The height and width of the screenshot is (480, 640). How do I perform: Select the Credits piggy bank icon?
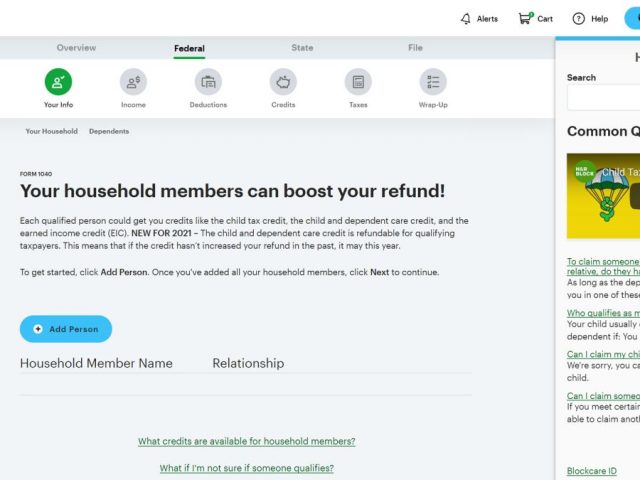[x=283, y=82]
